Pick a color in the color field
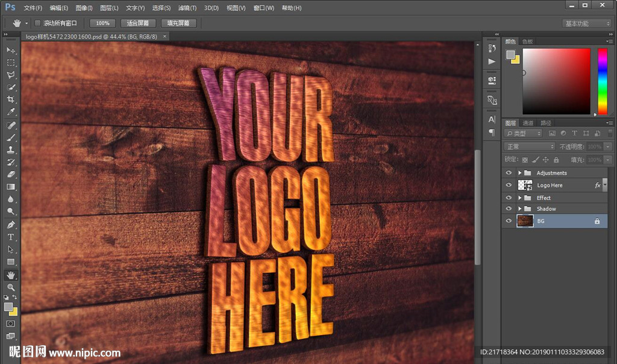Screen dimensions: 617x364 tap(556, 81)
